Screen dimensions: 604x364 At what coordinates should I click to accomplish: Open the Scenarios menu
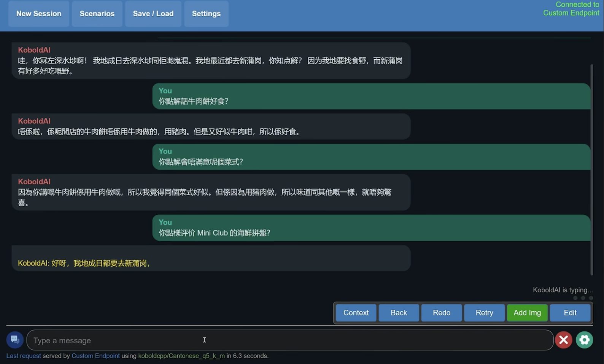coord(97,14)
